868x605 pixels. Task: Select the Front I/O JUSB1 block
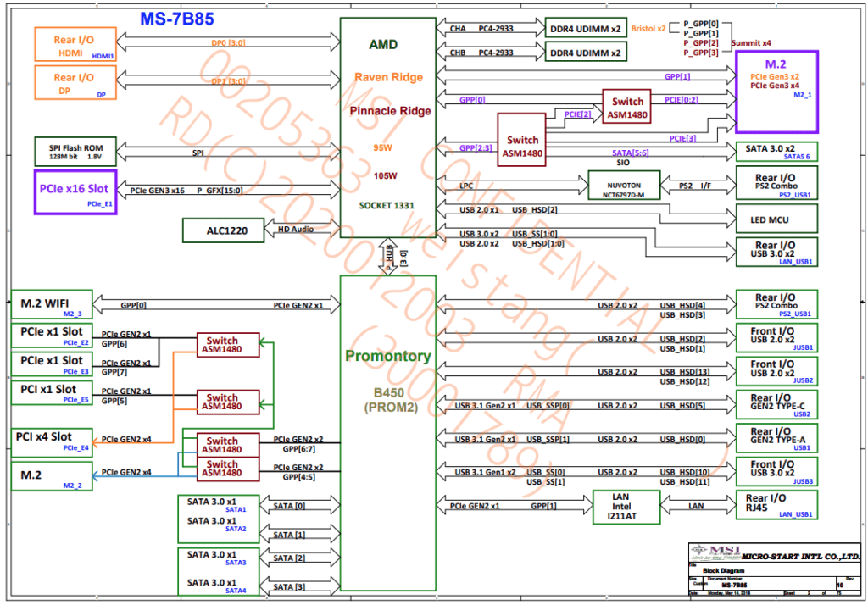(776, 338)
